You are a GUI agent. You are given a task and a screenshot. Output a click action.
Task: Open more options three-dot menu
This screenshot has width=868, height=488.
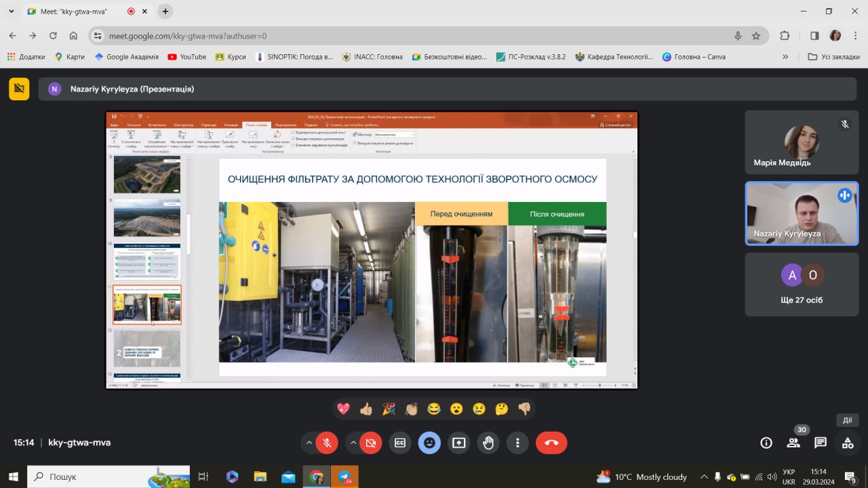point(517,443)
